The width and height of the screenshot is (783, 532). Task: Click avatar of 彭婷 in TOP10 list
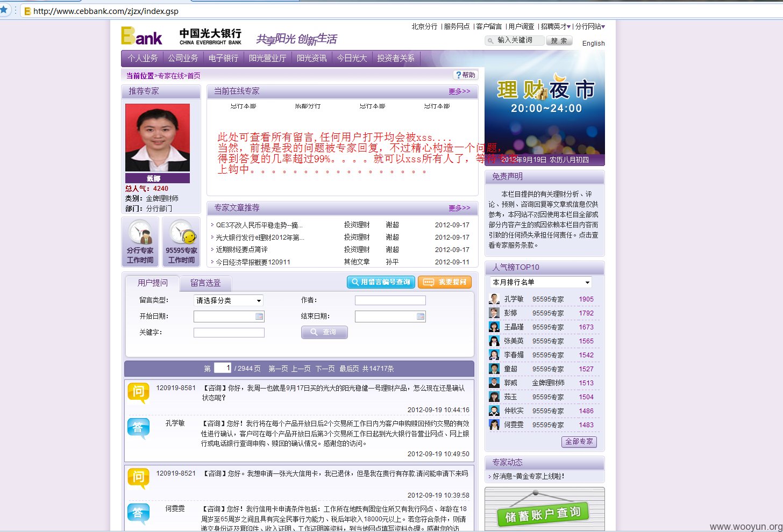pyautogui.click(x=494, y=313)
